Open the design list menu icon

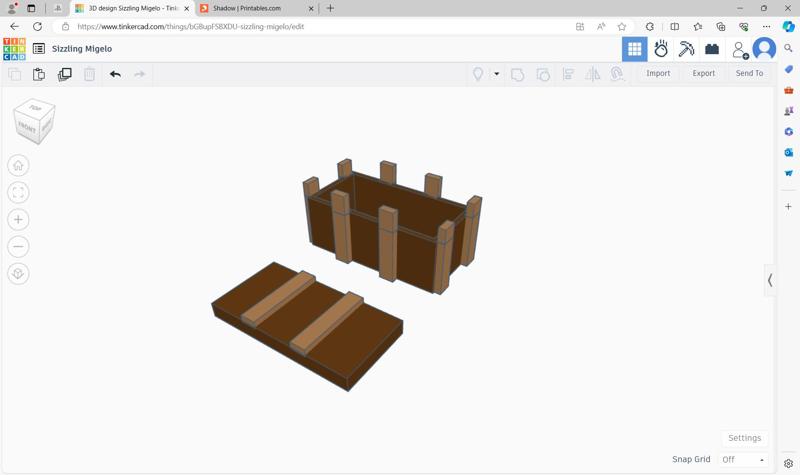click(39, 49)
